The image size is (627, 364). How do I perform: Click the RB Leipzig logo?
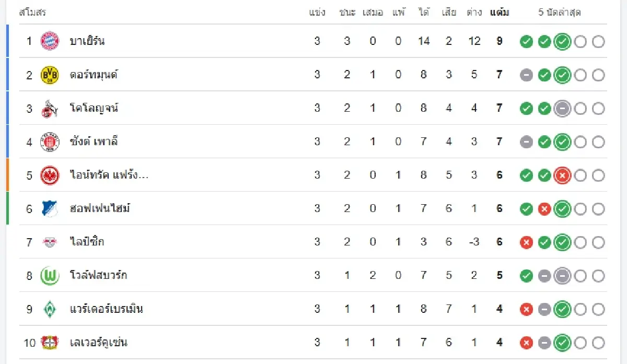click(x=50, y=242)
